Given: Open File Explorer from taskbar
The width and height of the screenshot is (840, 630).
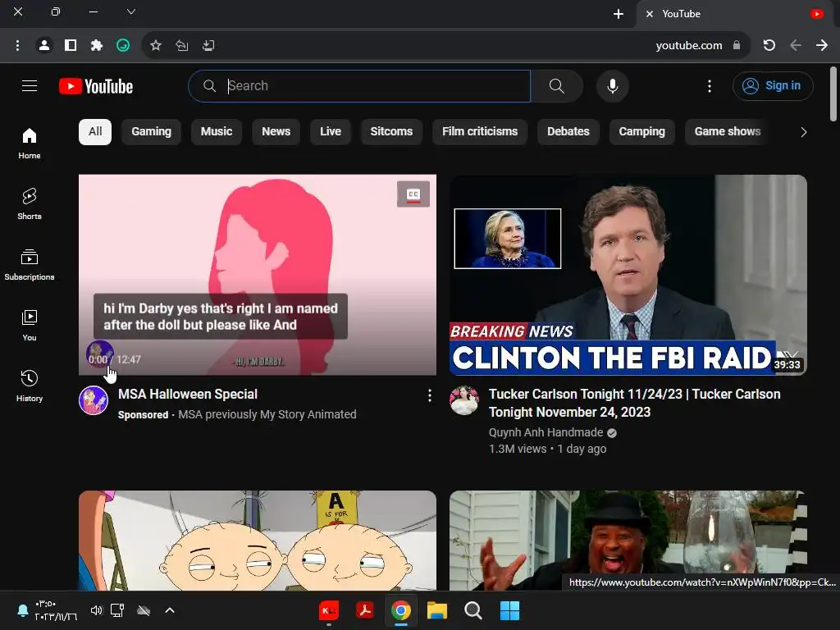Looking at the screenshot, I should pyautogui.click(x=437, y=610).
